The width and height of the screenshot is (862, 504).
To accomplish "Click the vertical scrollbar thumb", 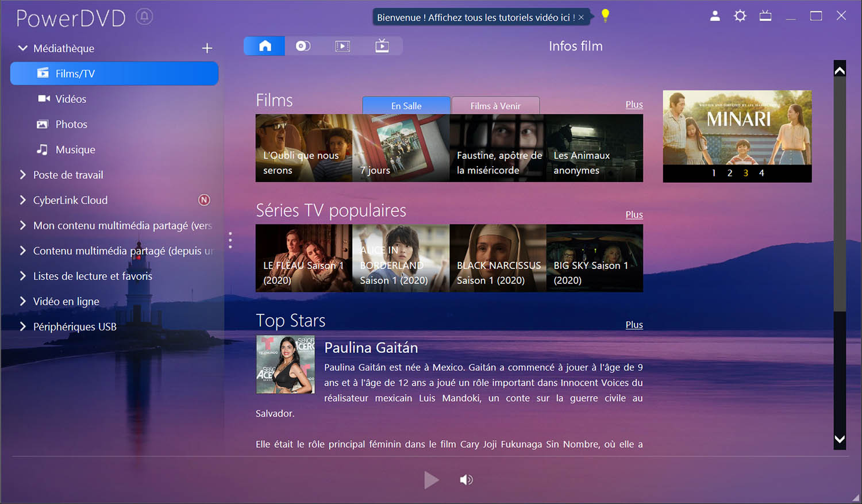I will click(840, 195).
